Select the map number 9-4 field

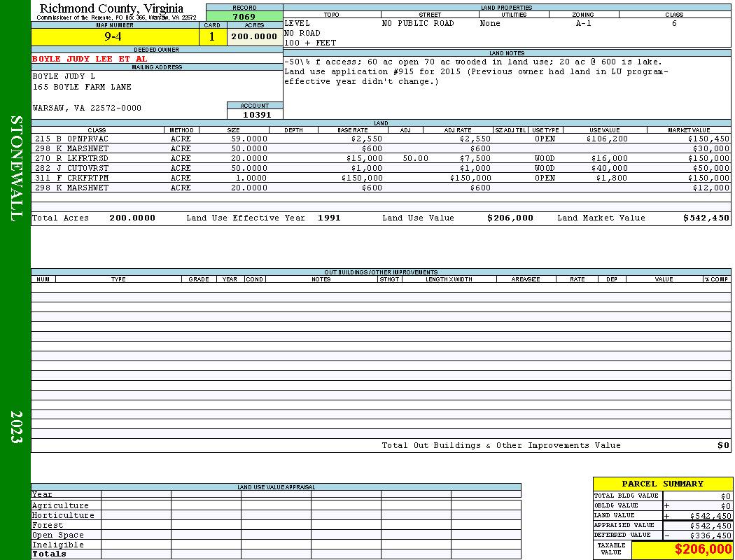[115, 36]
